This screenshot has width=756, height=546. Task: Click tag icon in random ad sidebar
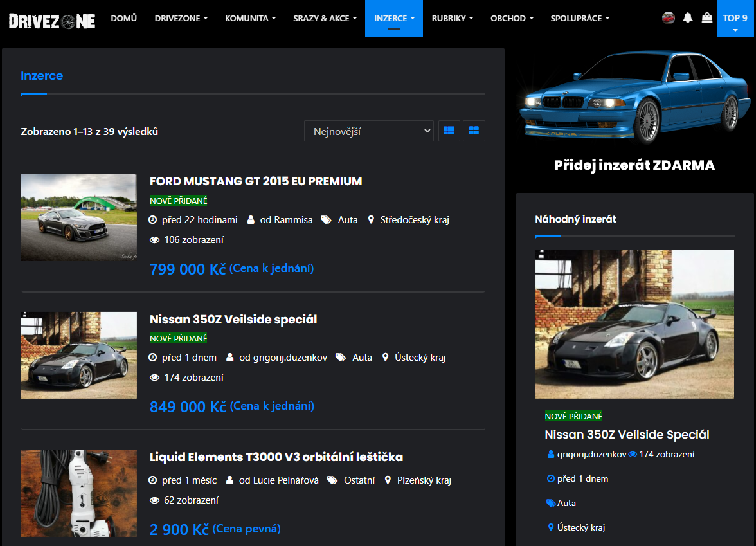pyautogui.click(x=551, y=503)
